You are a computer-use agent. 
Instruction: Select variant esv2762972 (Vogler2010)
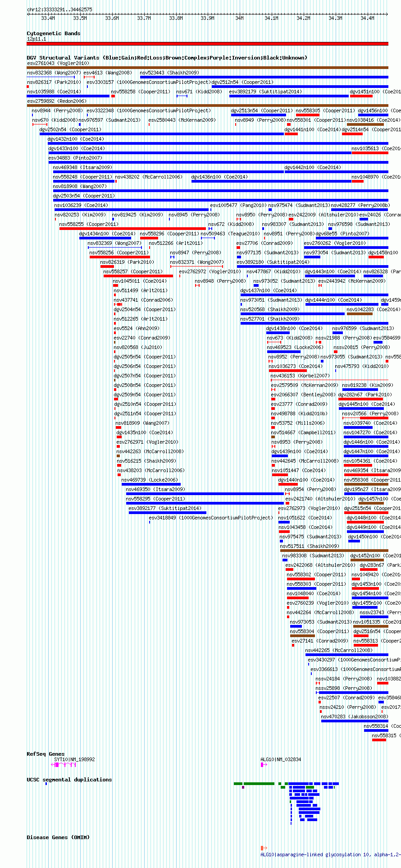click(180, 276)
